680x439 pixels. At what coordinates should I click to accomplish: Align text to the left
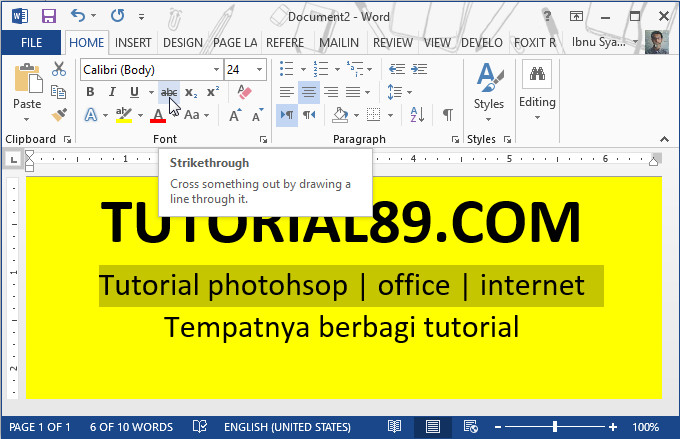pyautogui.click(x=287, y=92)
